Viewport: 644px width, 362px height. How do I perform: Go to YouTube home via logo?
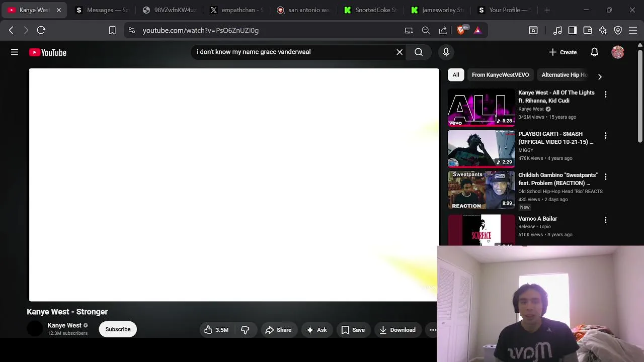click(48, 52)
